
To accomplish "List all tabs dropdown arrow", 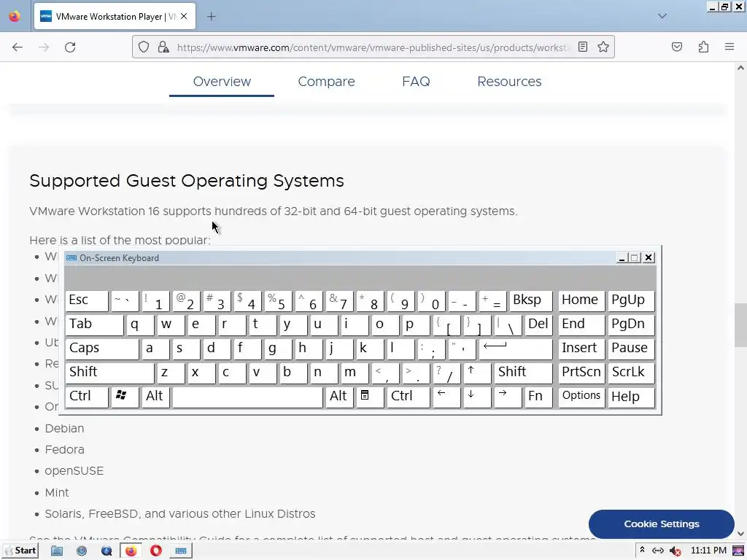I will click(662, 16).
